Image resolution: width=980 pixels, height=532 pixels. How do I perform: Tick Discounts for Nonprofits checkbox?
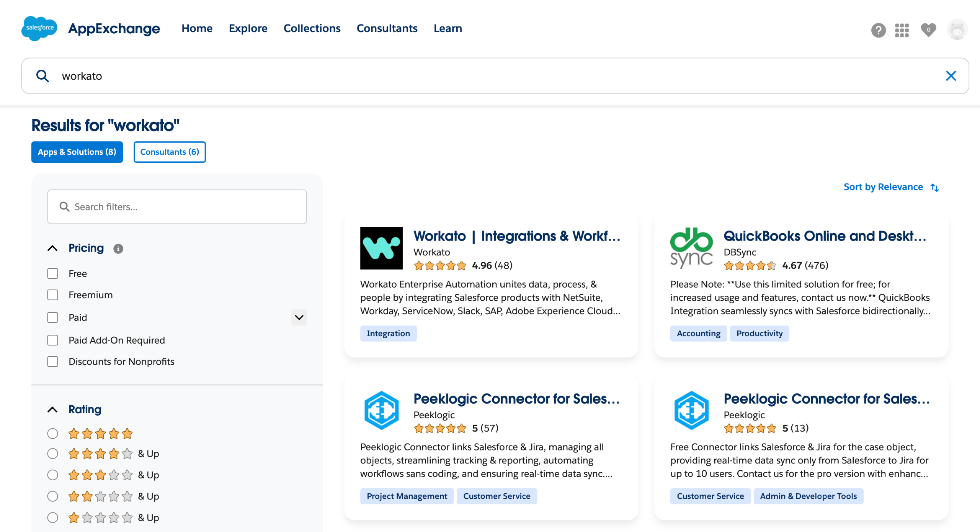[53, 362]
